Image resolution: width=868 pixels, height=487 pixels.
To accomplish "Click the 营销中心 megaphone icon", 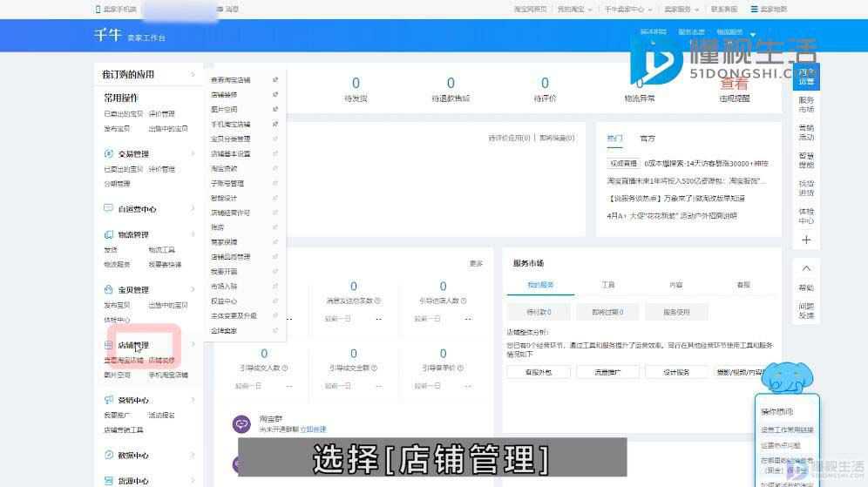I will [108, 400].
